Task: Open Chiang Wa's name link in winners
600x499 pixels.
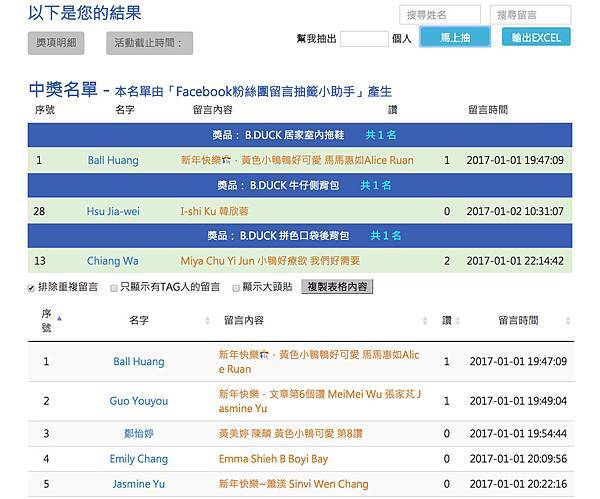Action: pos(113,261)
